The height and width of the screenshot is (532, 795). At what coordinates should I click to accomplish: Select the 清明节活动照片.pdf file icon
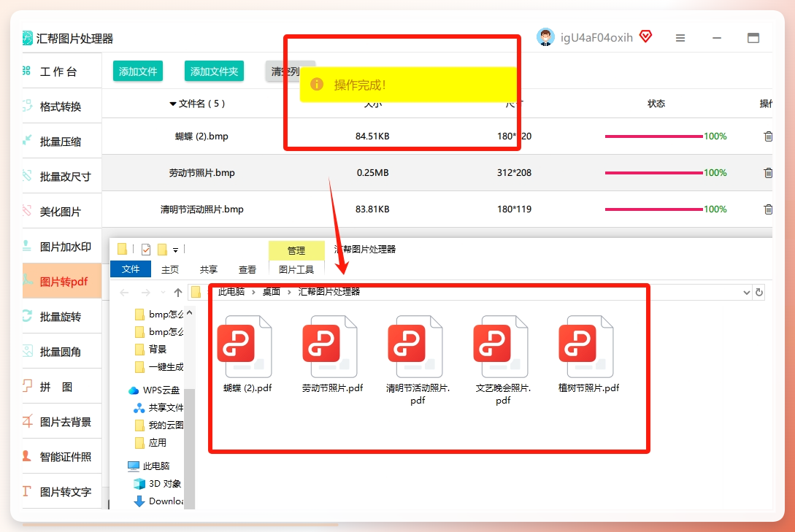tap(415, 347)
